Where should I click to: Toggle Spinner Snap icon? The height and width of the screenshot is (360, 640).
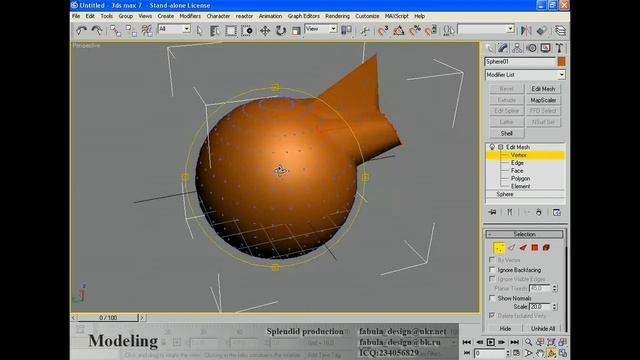coord(431,31)
